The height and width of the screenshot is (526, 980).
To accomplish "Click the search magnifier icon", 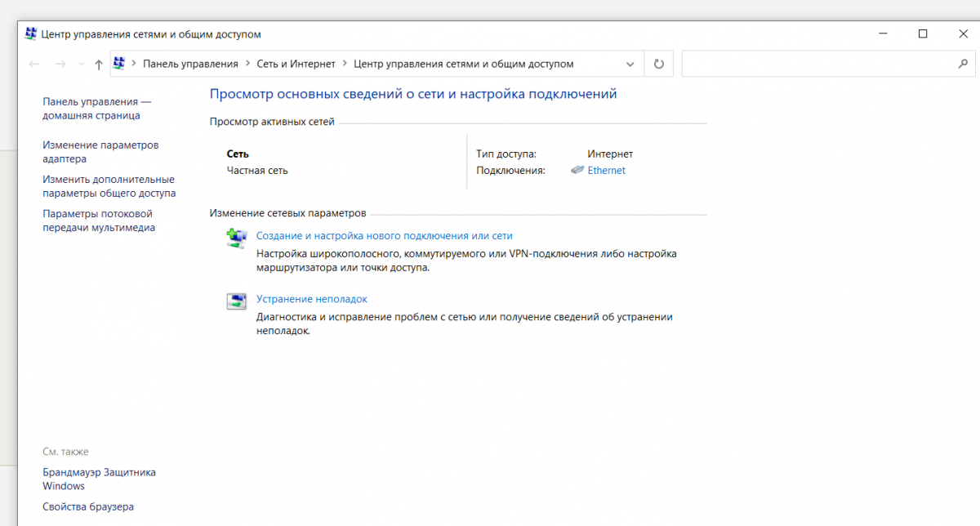I will 962,64.
